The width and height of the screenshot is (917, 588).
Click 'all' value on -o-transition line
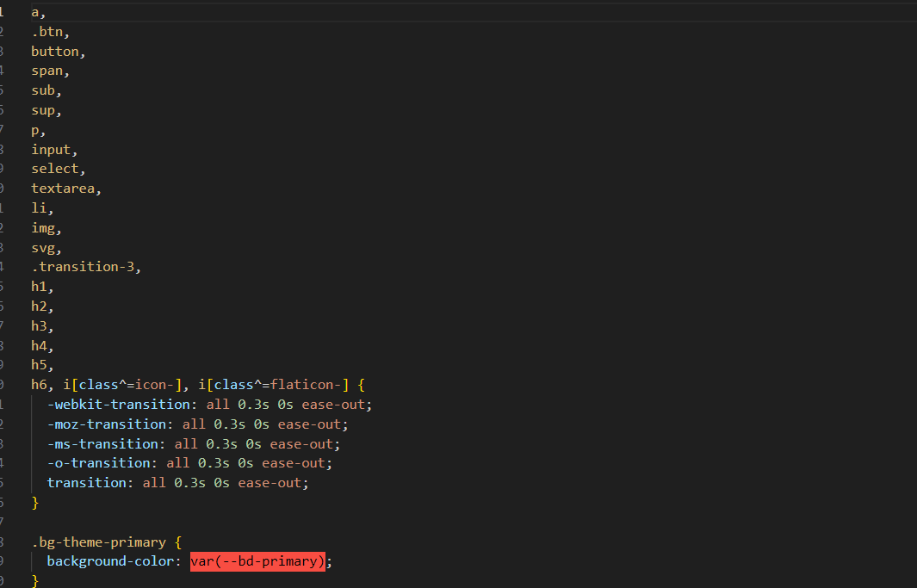(178, 463)
